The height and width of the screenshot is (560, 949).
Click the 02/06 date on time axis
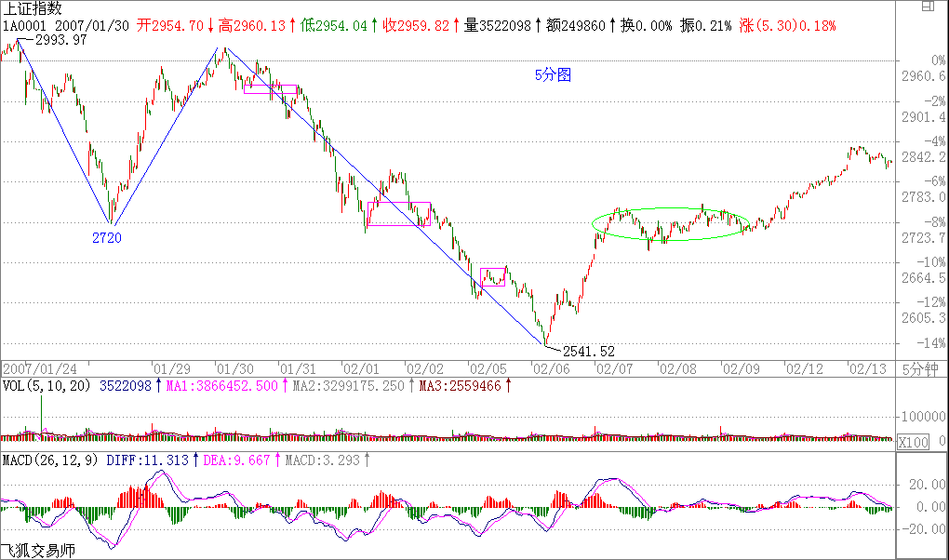point(545,368)
